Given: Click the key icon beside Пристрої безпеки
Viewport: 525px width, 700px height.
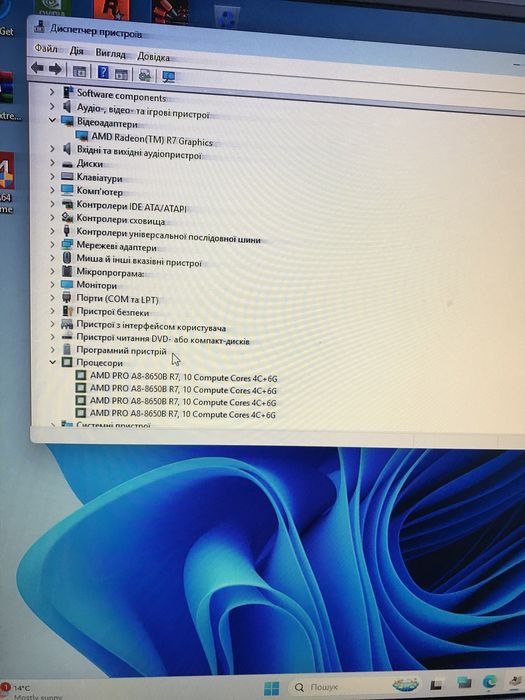Looking at the screenshot, I should click(67, 311).
